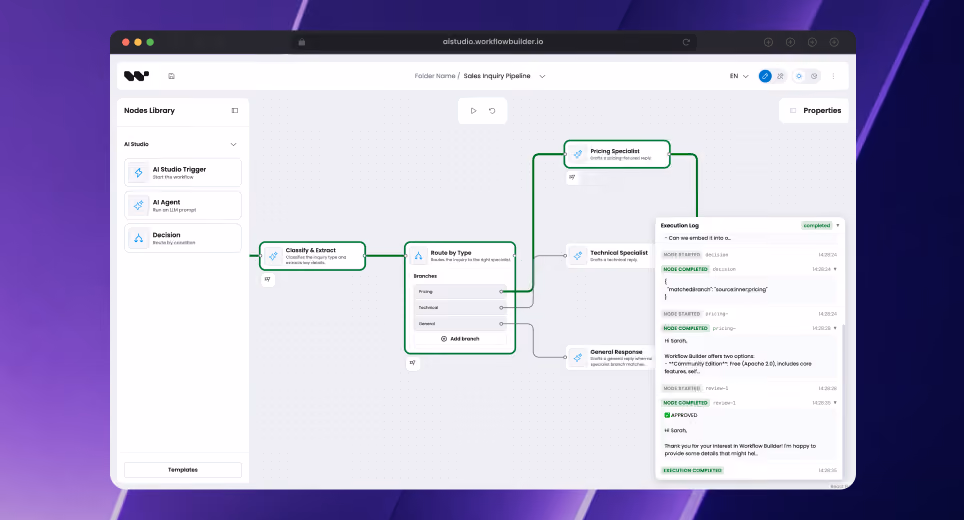Image resolution: width=964 pixels, height=520 pixels.
Task: Click the General branch output connector
Action: (501, 323)
